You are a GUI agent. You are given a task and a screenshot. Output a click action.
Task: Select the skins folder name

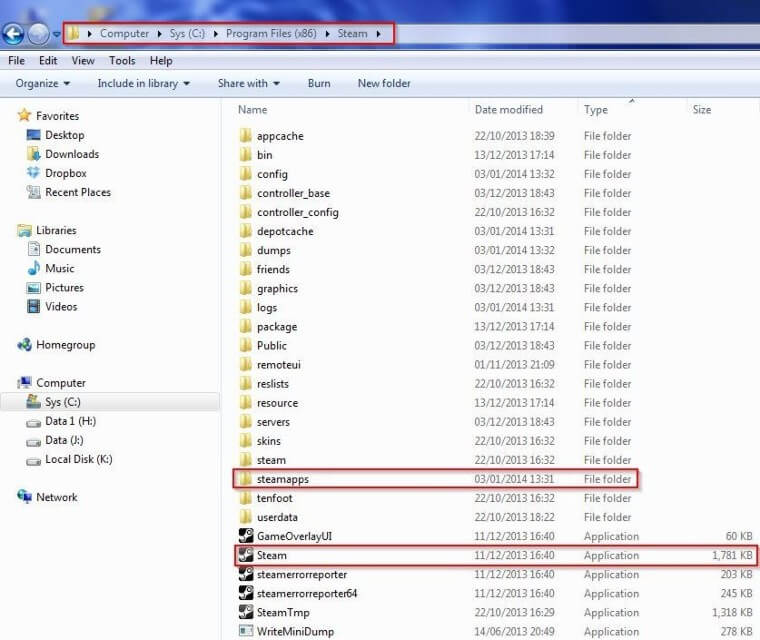269,441
